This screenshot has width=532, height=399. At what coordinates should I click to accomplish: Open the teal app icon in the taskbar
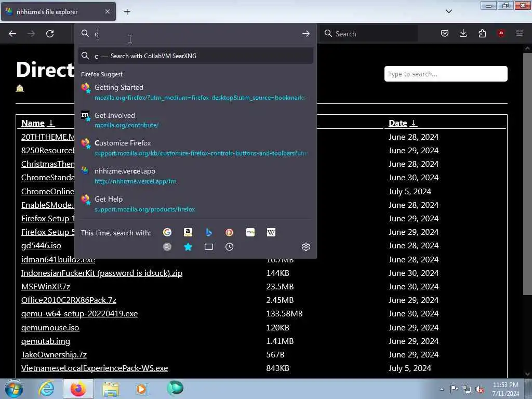[x=175, y=389]
